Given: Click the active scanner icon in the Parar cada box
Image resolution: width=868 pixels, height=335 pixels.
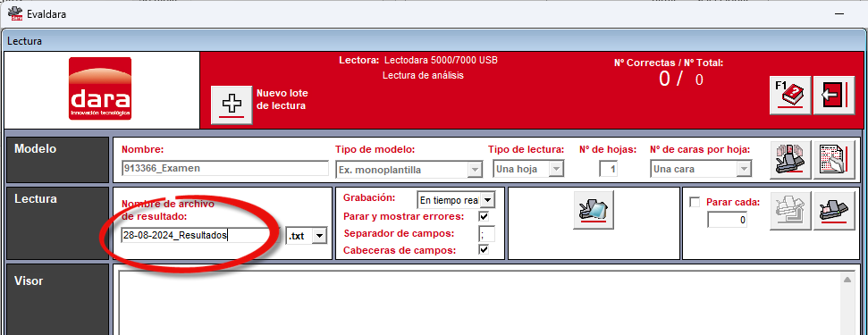Looking at the screenshot, I should point(835,211).
